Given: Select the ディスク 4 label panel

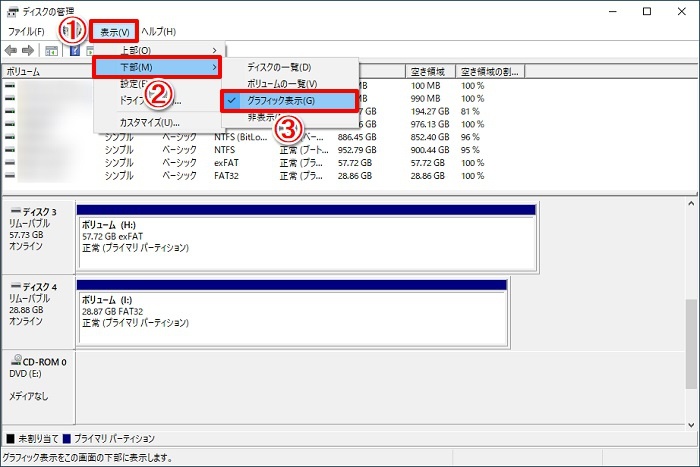Looking at the screenshot, I should (38, 312).
